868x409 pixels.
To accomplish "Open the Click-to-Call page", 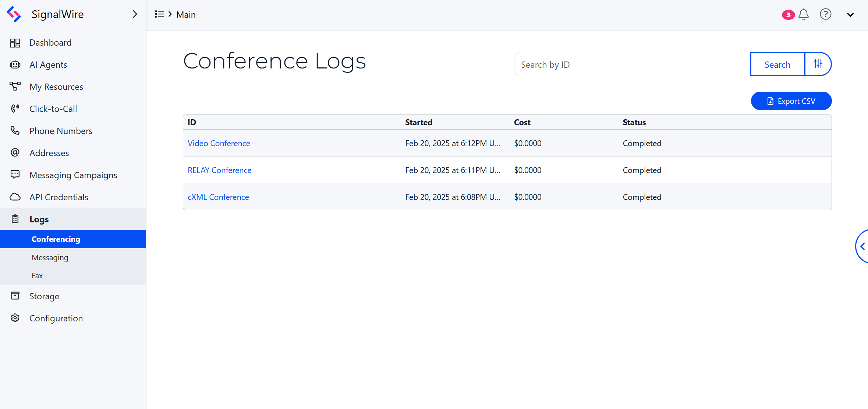I will click(x=53, y=109).
